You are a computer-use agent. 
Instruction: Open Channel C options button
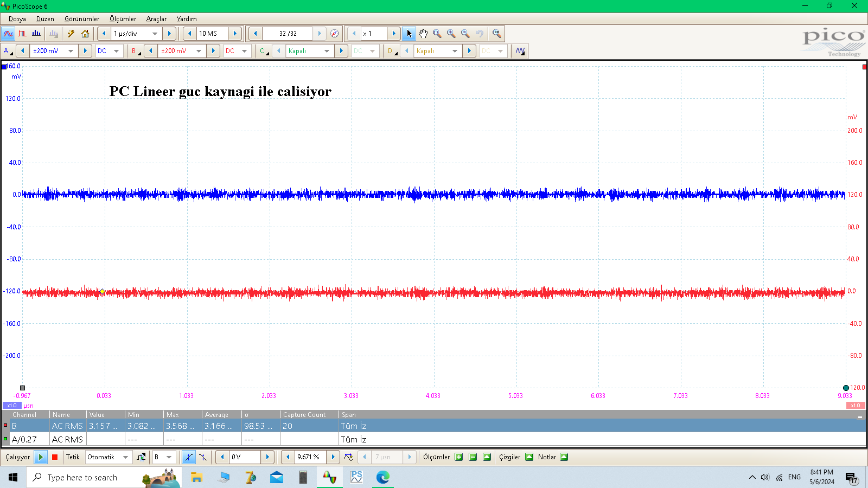click(x=263, y=51)
